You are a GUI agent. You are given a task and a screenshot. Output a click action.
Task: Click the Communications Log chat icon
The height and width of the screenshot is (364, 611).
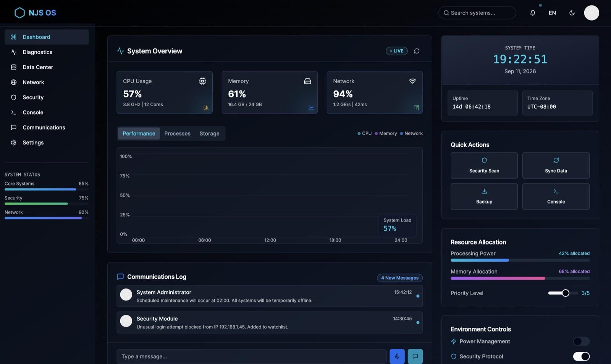pos(120,277)
